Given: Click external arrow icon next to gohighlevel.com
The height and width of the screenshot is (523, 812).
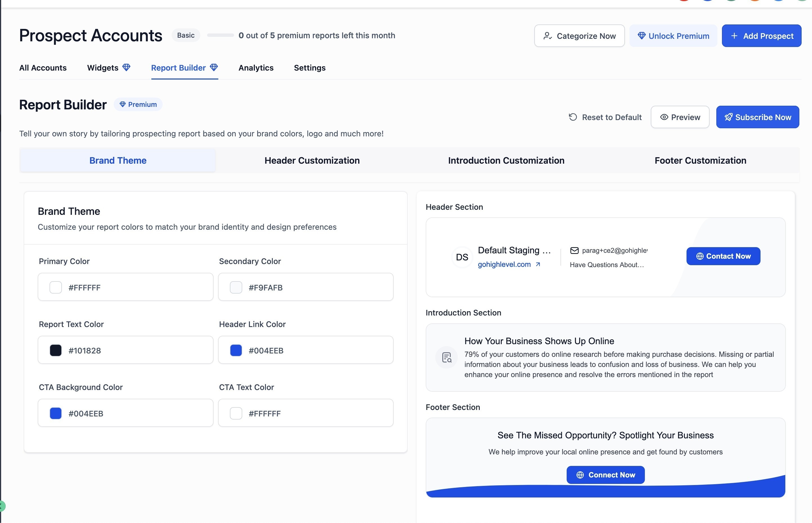Looking at the screenshot, I should point(538,264).
